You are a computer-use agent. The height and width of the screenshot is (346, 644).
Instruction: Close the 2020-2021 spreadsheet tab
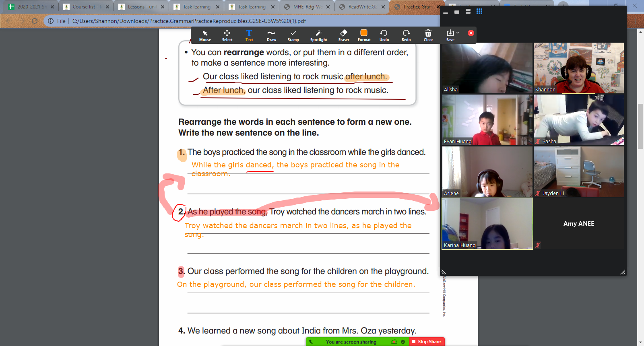click(52, 7)
